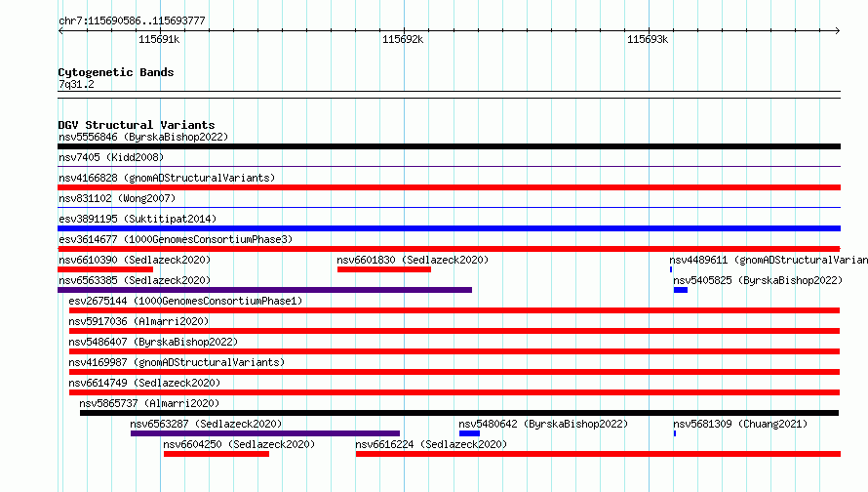Click the purple nsv6563287 variant bar
Screen dimensions: 868x492
[x=265, y=433]
